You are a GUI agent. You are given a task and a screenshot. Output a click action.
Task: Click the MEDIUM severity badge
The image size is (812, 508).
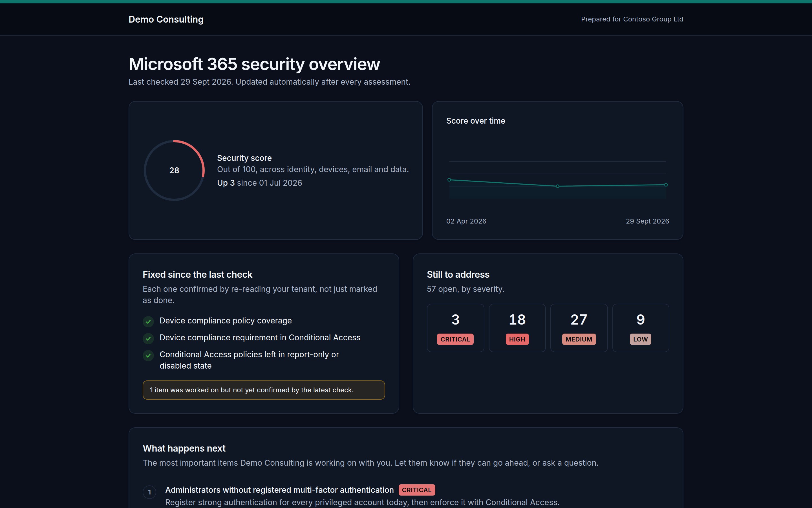(x=579, y=339)
